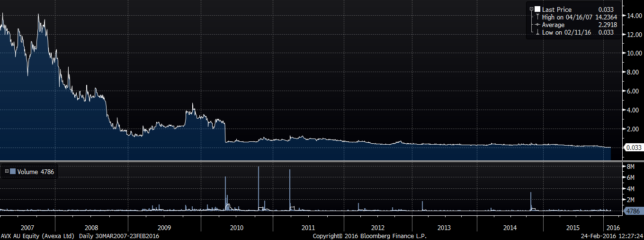Image resolution: width=644 pixels, height=240 pixels.
Task: Click the 2016 year label on time axis
Action: [x=613, y=228]
